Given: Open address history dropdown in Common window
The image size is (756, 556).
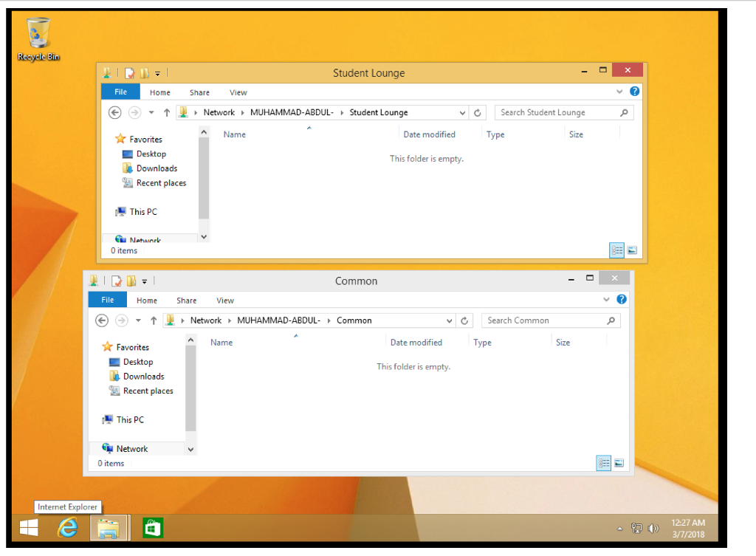Looking at the screenshot, I should point(450,320).
